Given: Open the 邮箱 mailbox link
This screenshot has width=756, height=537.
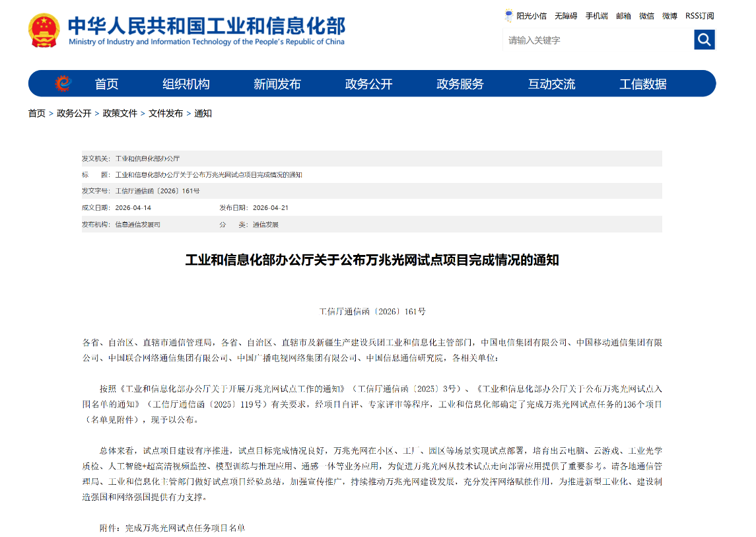Looking at the screenshot, I should pos(623,16).
